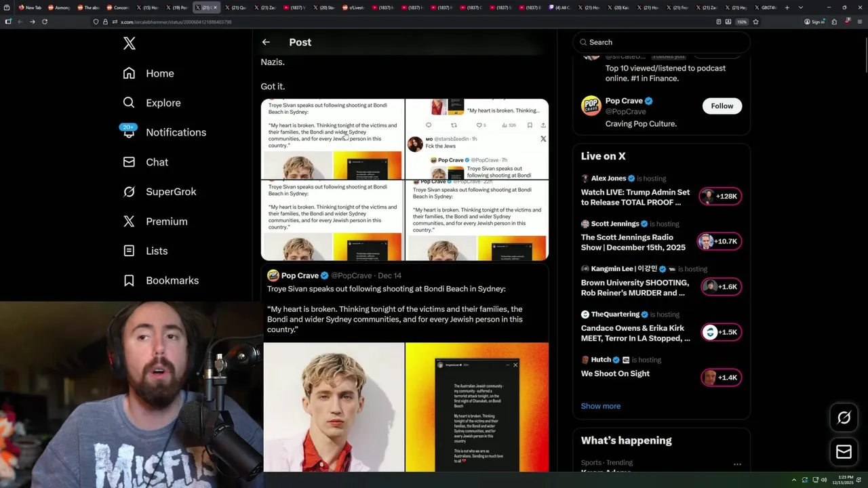The width and height of the screenshot is (868, 488).
Task: Click the Pop Crave avatar in quoted post
Action: tap(273, 275)
